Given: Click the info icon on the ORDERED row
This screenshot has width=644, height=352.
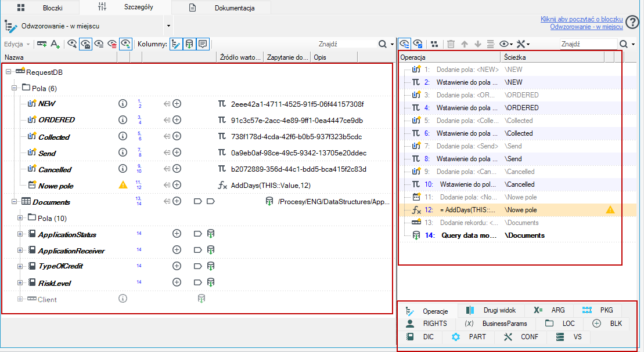Looking at the screenshot, I should point(123,120).
